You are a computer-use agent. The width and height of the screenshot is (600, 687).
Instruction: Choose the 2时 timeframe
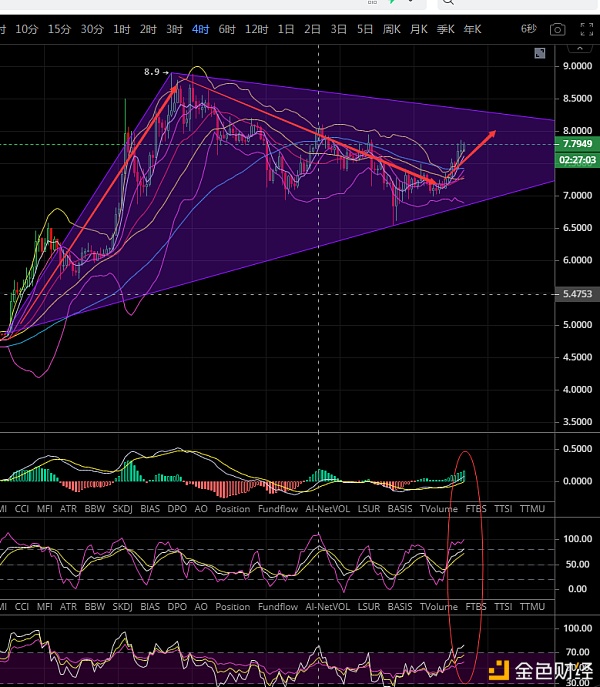tap(148, 29)
